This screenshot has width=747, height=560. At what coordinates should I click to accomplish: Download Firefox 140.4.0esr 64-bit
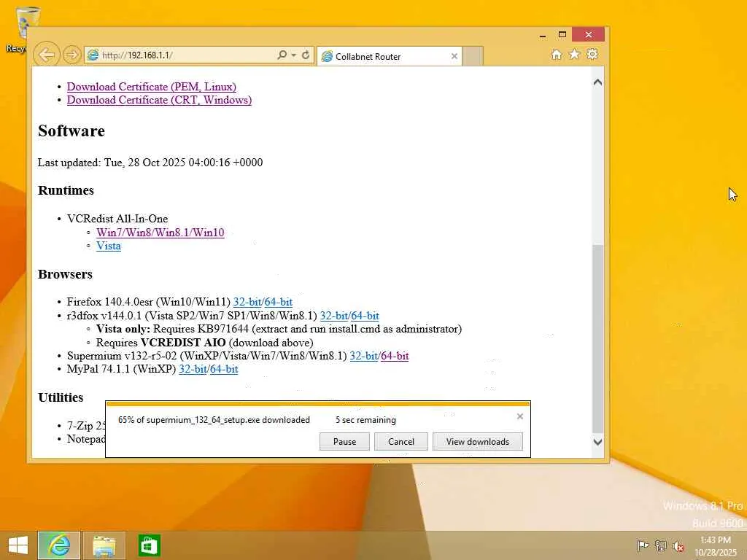(278, 302)
